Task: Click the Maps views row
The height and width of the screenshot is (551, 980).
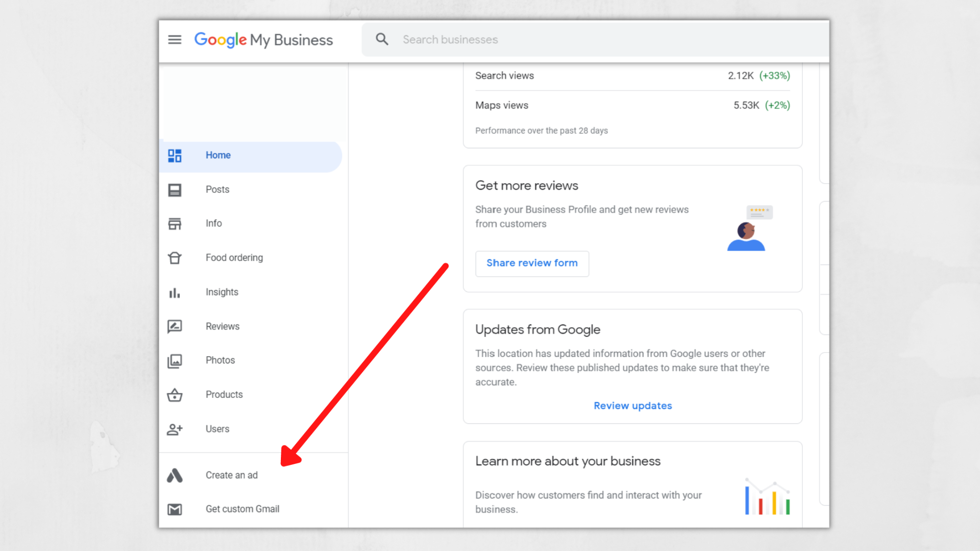Action: coord(633,105)
